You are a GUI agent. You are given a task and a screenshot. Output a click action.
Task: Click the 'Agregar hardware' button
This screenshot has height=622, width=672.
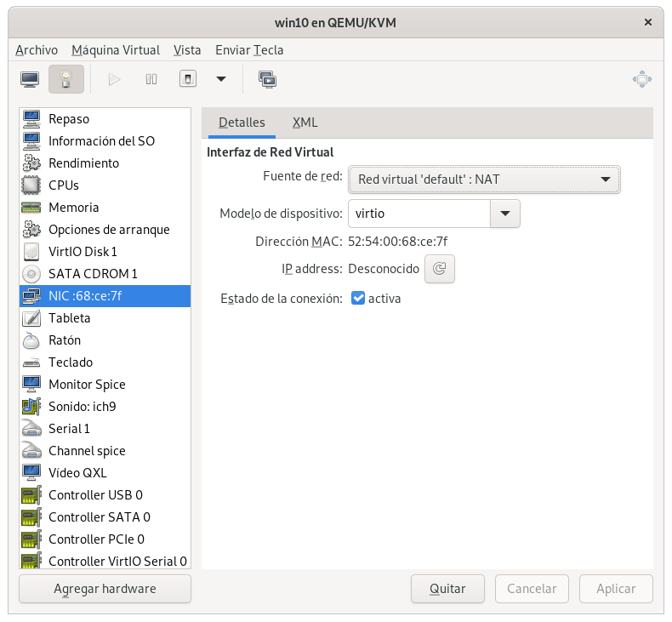(105, 588)
